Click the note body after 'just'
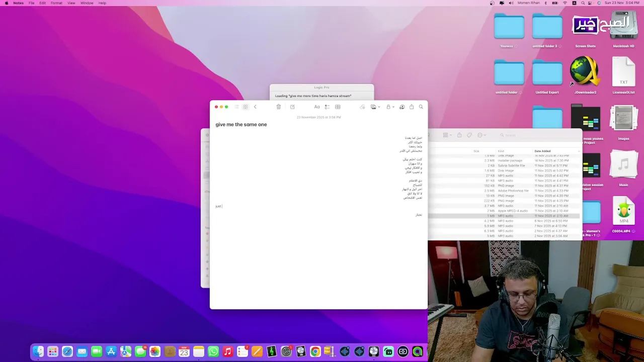644x362 pixels. (222, 206)
